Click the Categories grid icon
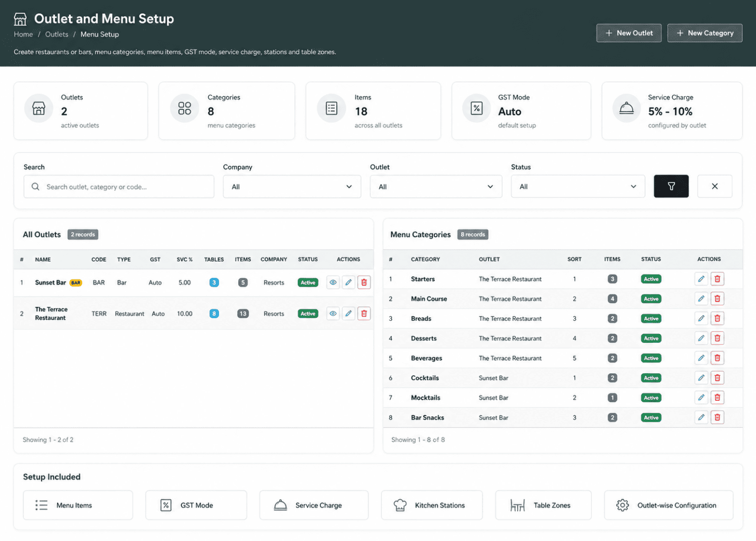This screenshot has width=756, height=541. pyautogui.click(x=185, y=108)
